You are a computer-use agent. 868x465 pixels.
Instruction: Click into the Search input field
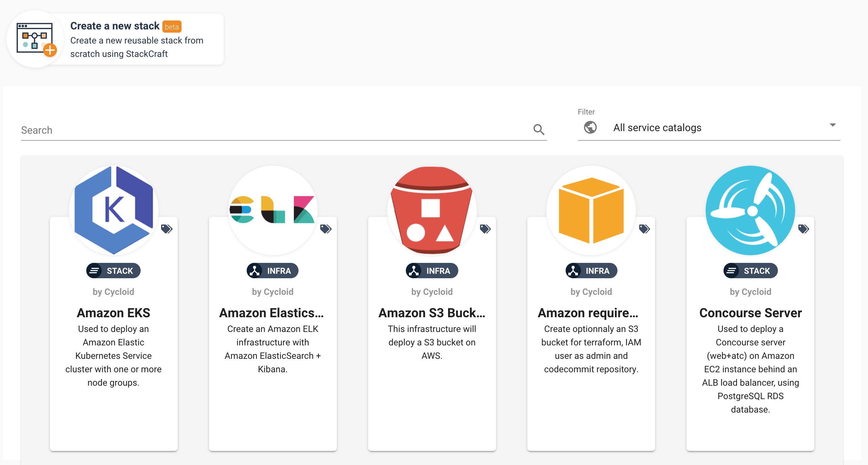point(269,130)
